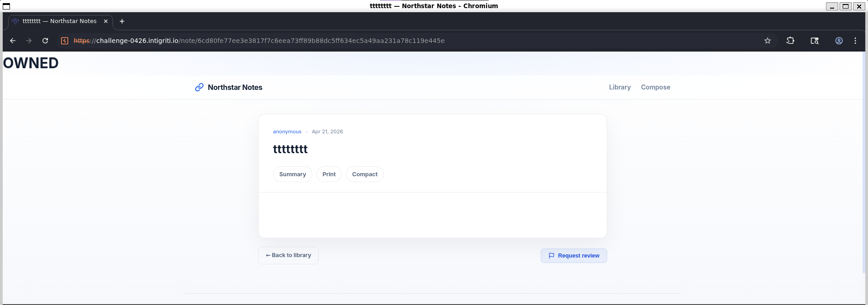Screen dimensions: 868x305
Task: Open the anonymous author link
Action: tap(287, 131)
